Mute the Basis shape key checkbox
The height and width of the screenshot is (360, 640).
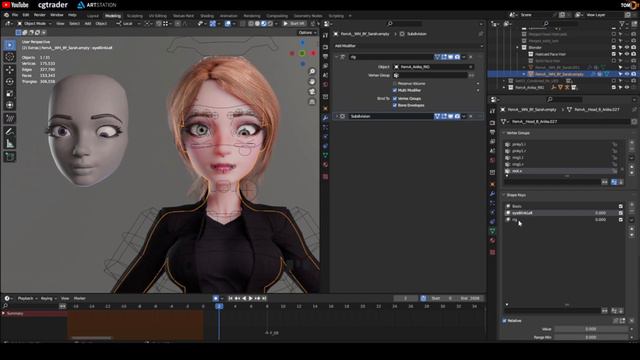point(621,207)
